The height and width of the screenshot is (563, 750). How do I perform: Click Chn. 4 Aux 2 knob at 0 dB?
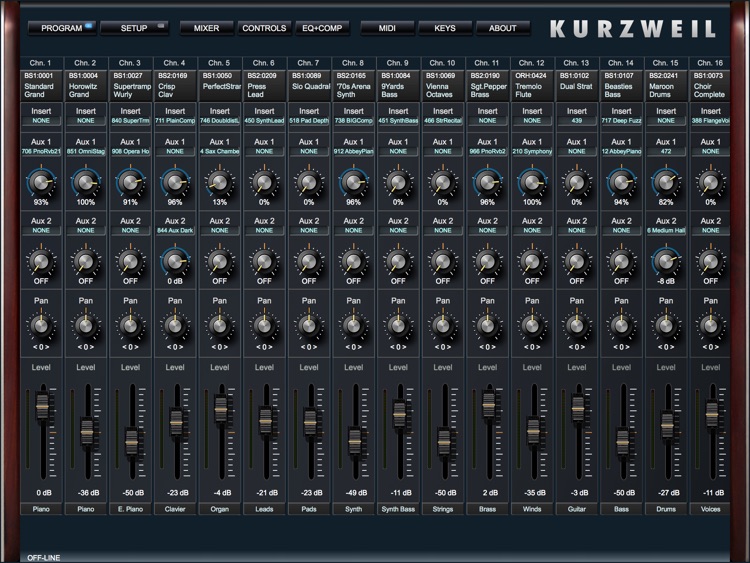175,261
